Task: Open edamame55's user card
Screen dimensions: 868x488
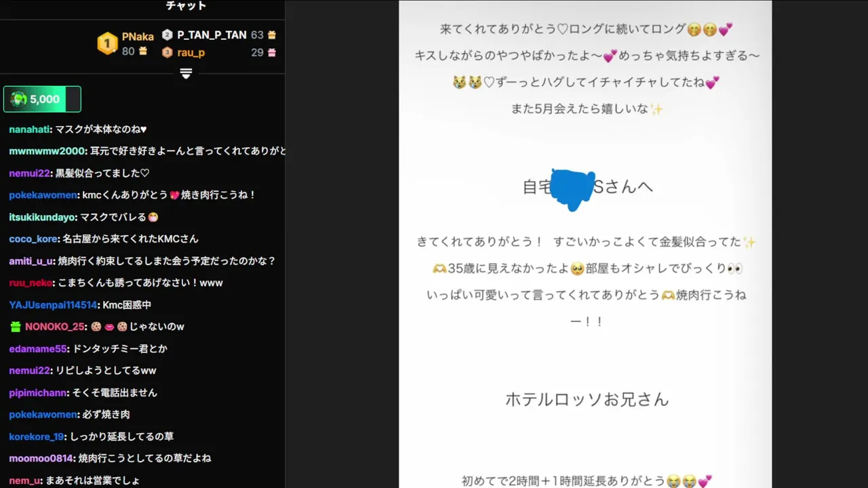Action: pyautogui.click(x=38, y=348)
